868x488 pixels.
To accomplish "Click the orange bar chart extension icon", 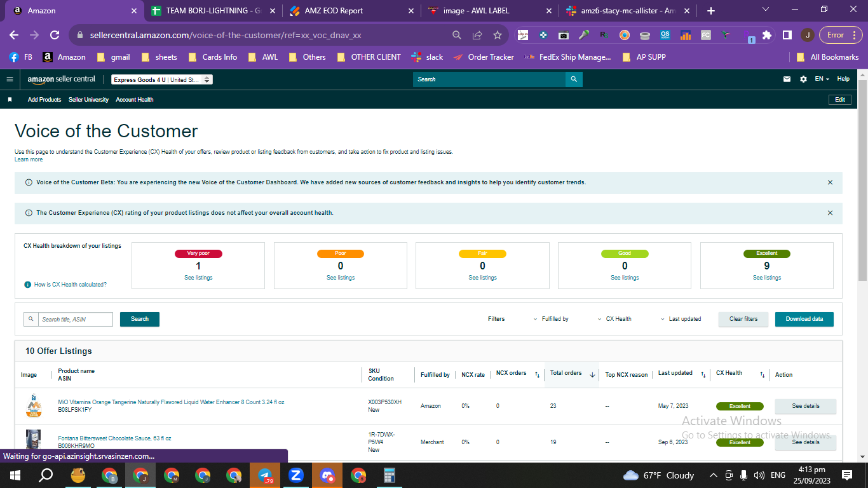I will point(686,35).
